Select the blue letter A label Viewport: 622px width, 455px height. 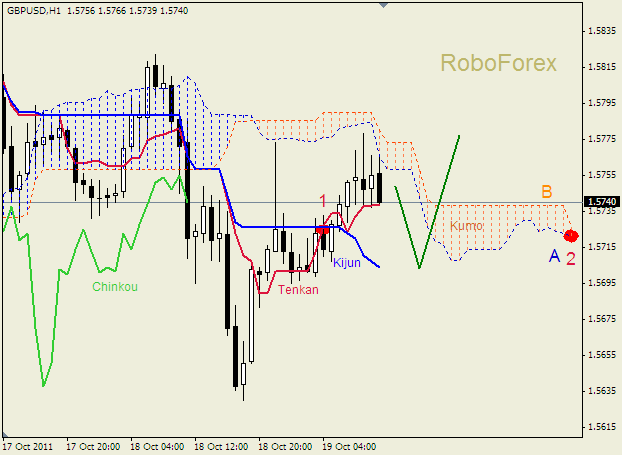(x=555, y=256)
